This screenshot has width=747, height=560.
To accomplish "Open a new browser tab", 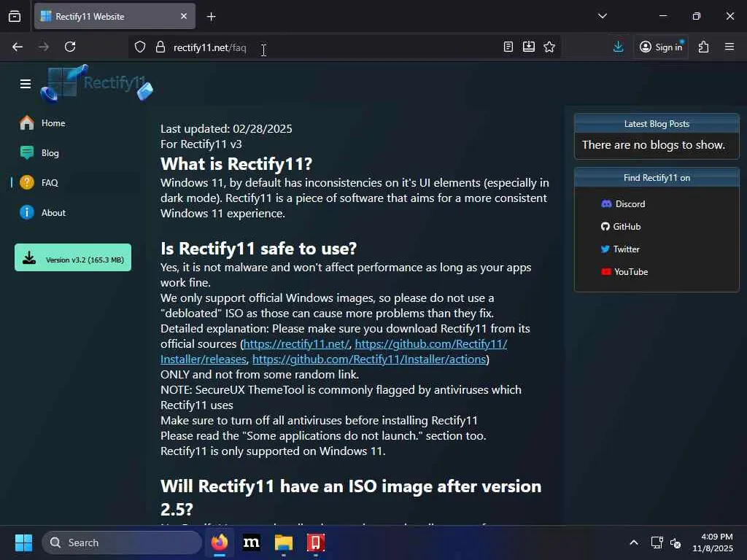I will (x=211, y=17).
